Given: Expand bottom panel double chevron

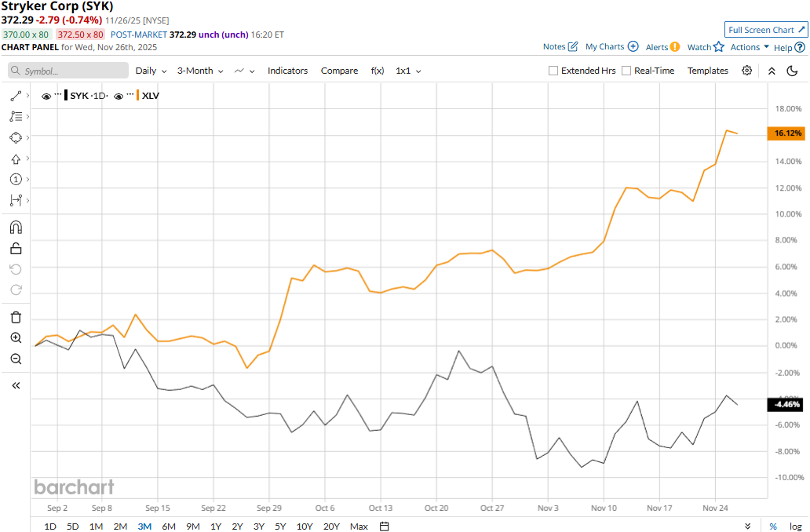Looking at the screenshot, I should pyautogui.click(x=747, y=527).
